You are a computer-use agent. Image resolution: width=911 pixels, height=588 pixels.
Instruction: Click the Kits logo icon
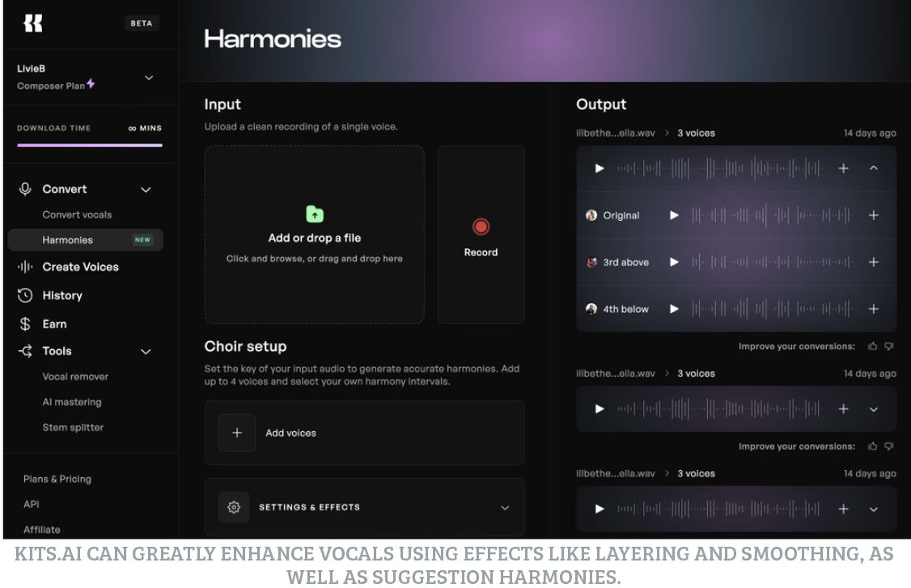coord(33,23)
